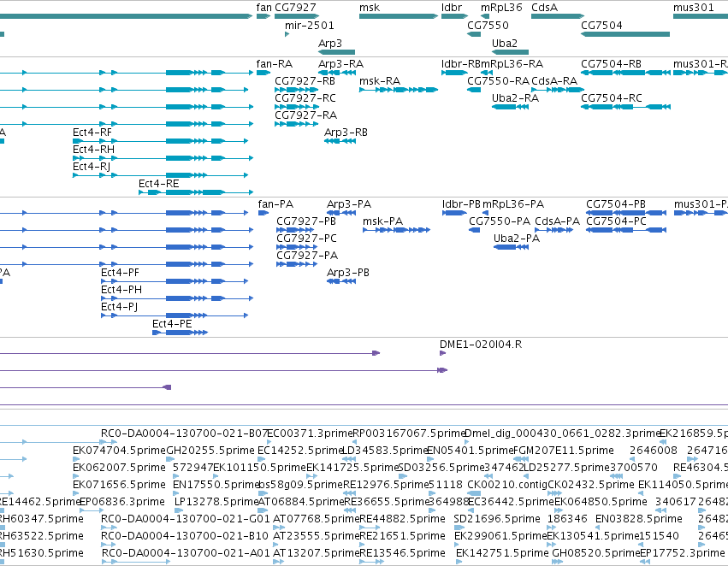Click the LP13278.5prime EST label
This screenshot has height=566, width=728.
point(216,502)
